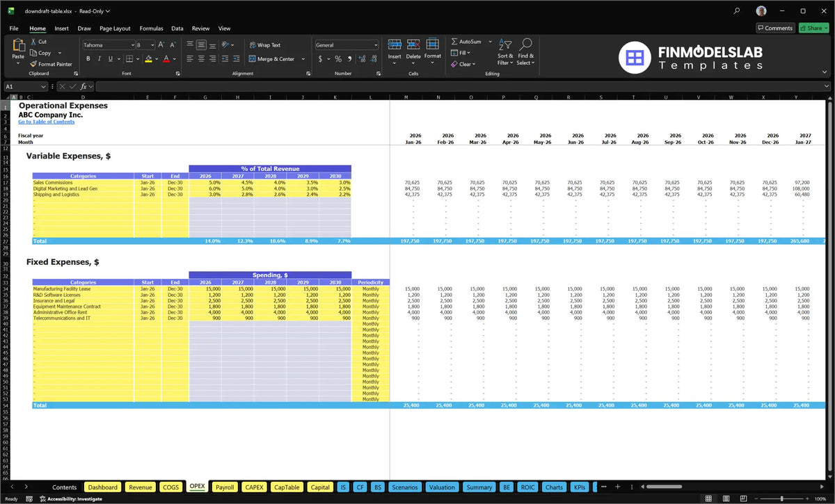
Task: Click the Format cells icon
Action: 433,44
